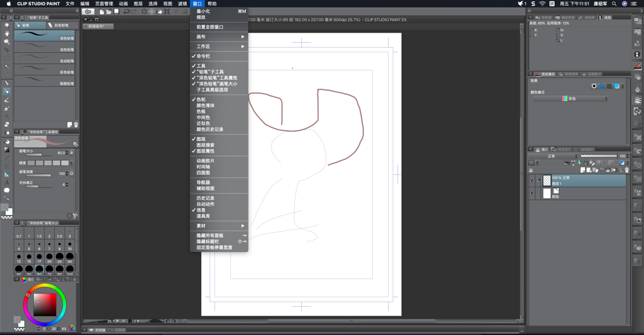Screen dimensions: 644x335
Task: Open the 滤镜 menu in menu bar
Action: click(x=182, y=4)
